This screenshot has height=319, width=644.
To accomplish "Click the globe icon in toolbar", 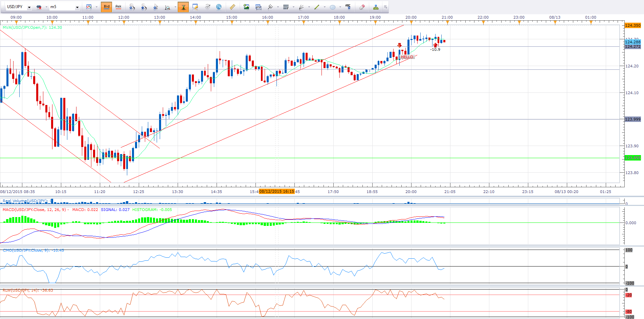I will point(219,7).
